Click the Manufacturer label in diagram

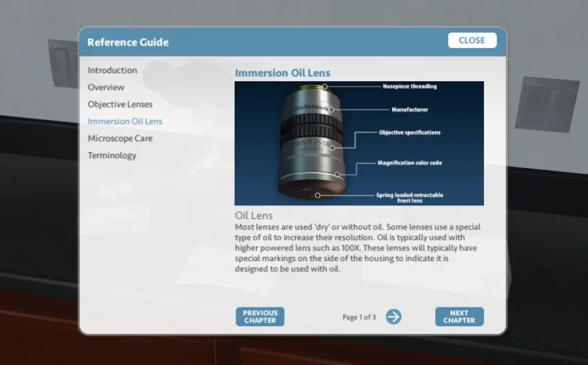click(410, 110)
